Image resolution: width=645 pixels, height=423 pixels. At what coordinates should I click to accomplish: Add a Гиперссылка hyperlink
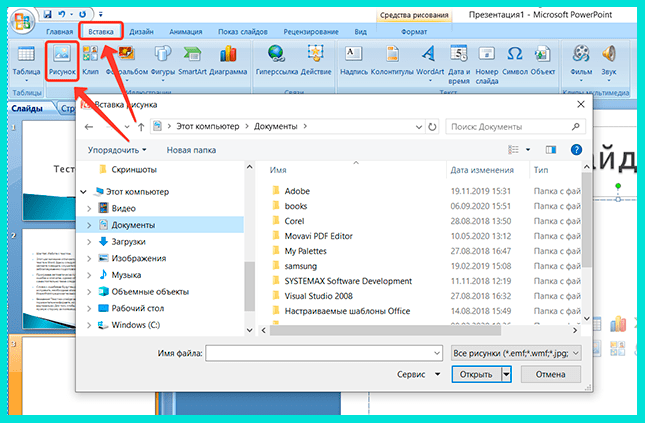[x=276, y=60]
